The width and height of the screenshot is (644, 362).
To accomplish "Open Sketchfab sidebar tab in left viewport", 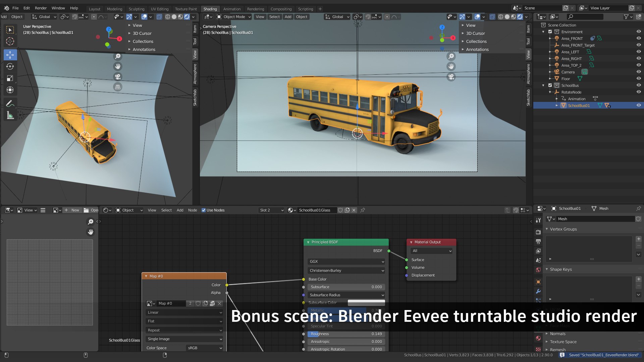I will click(195, 98).
